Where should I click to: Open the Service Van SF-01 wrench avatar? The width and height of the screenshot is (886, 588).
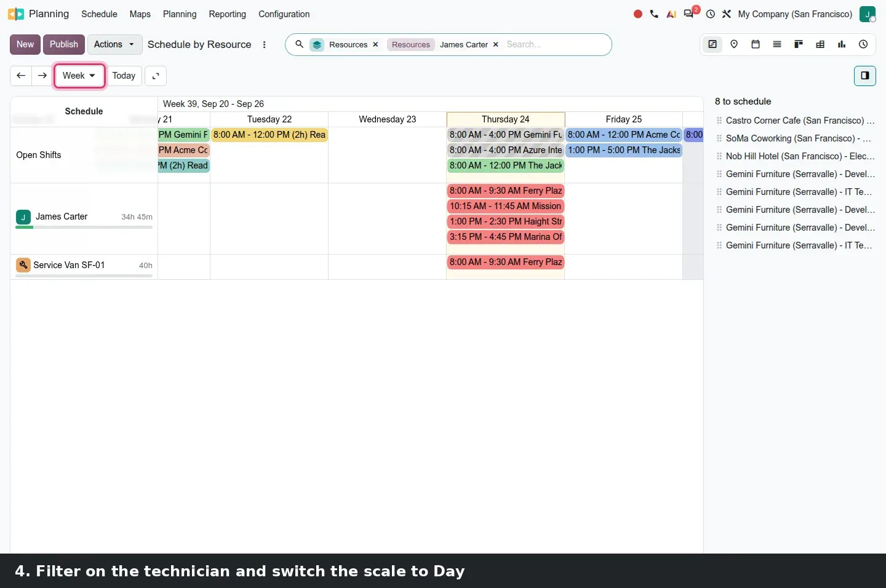(23, 265)
